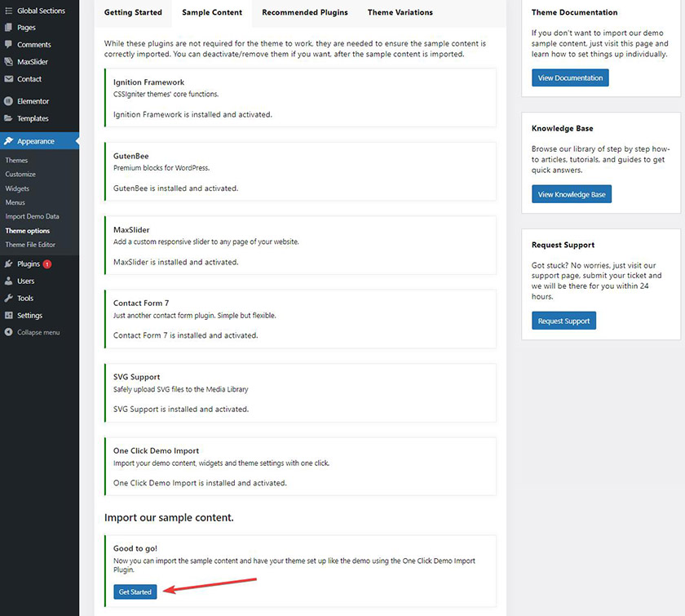Switch to the Getting Started tab

[133, 12]
